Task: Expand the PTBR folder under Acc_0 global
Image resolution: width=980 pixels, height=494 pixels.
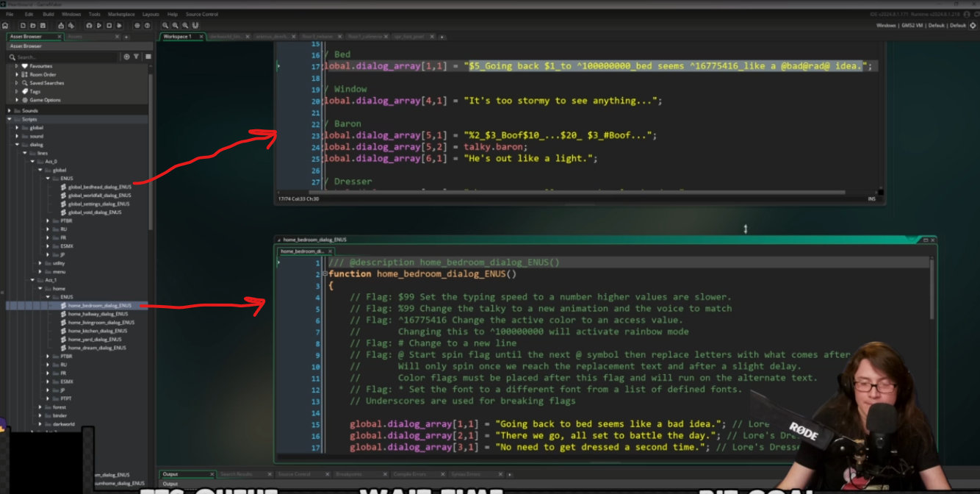Action: [48, 221]
